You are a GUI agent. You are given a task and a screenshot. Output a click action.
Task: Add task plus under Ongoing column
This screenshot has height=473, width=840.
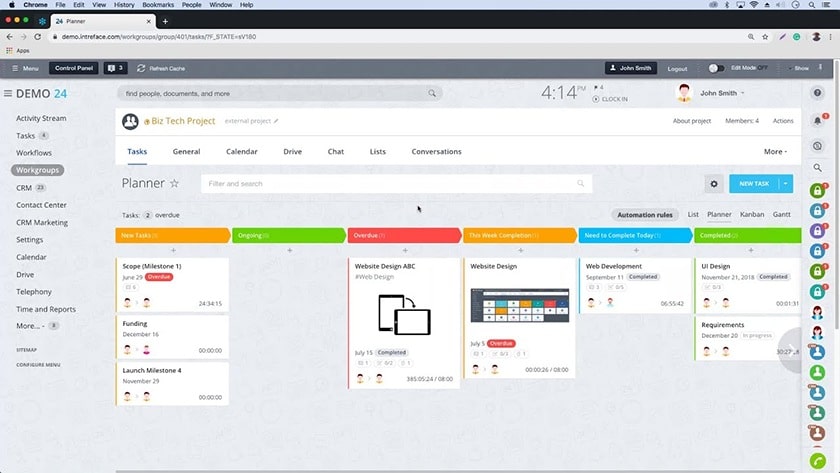(x=290, y=250)
